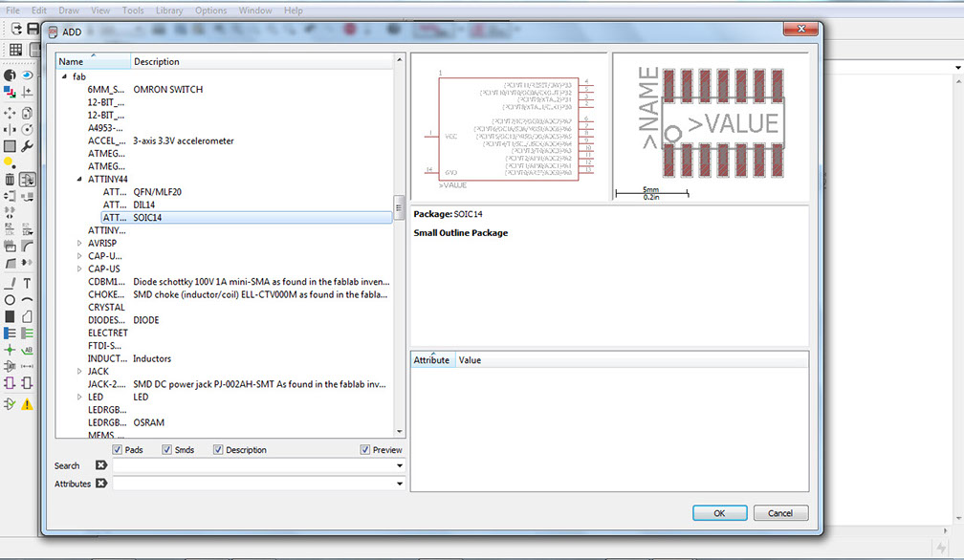Select the Rotate tool
964x560 pixels.
point(27,130)
